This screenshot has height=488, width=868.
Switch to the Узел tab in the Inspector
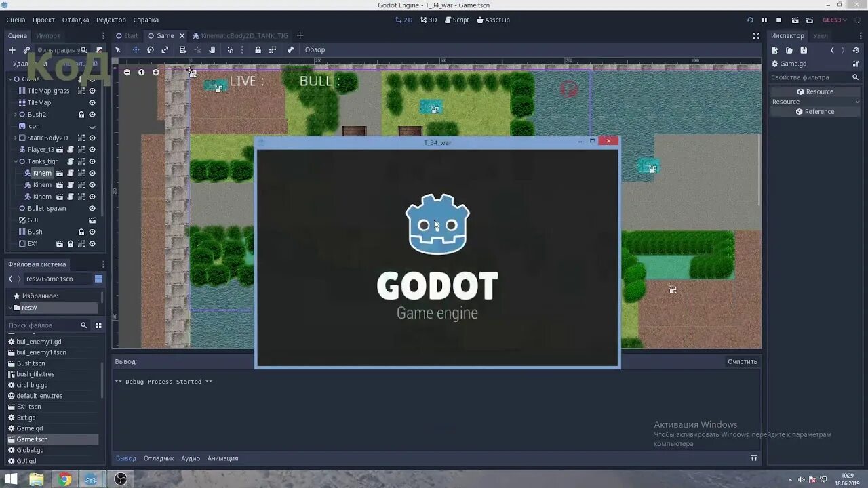[821, 35]
